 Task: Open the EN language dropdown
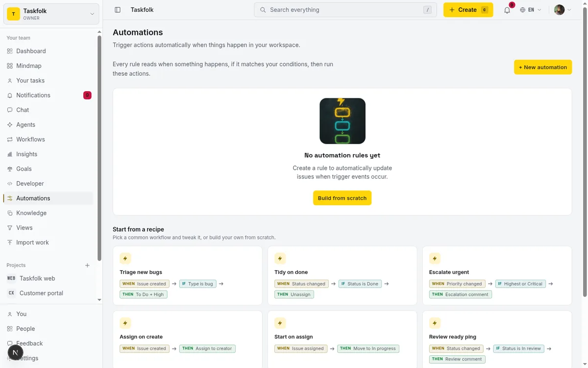(531, 10)
